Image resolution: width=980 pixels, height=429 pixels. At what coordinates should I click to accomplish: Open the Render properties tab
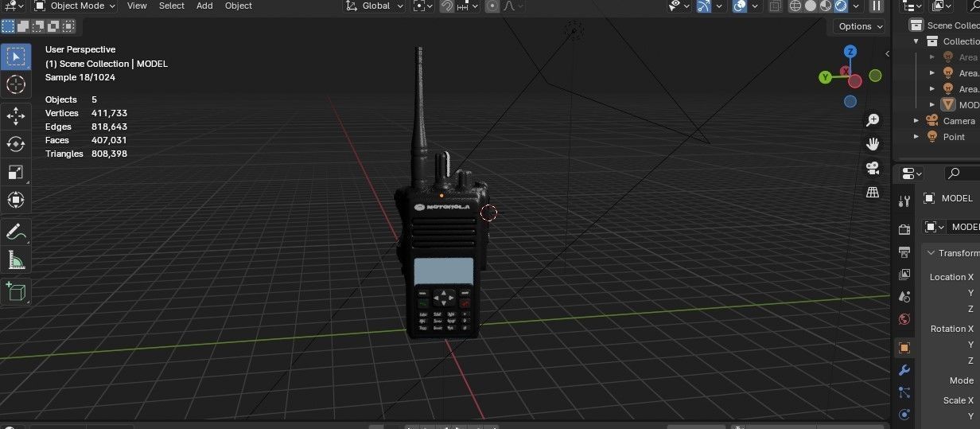point(904,229)
